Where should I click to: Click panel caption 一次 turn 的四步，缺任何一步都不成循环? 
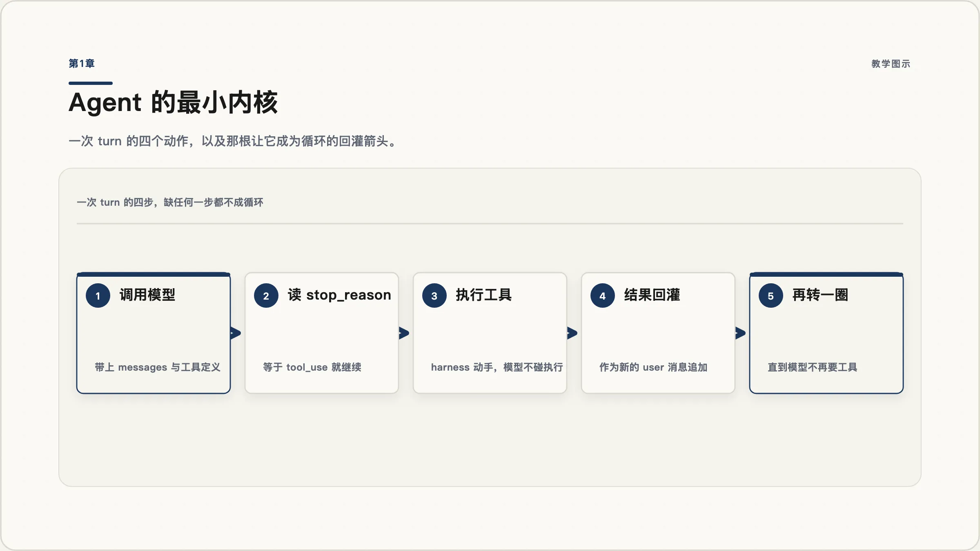(x=170, y=202)
